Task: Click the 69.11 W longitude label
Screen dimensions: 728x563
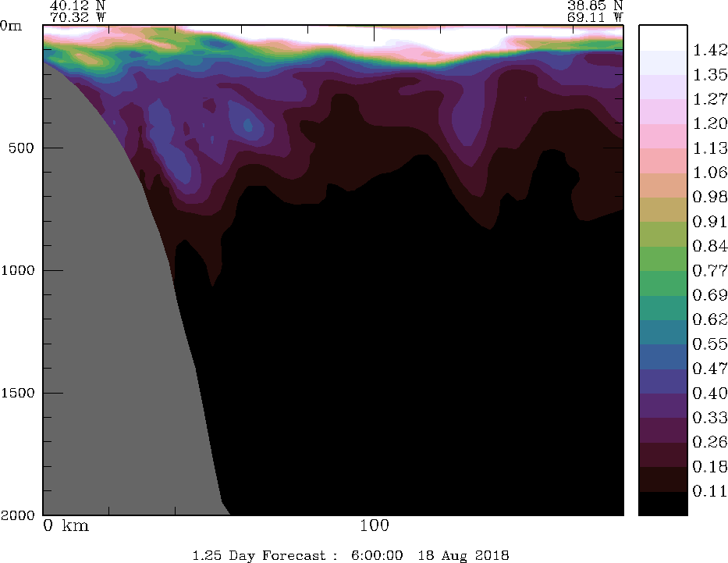Action: pyautogui.click(x=595, y=18)
